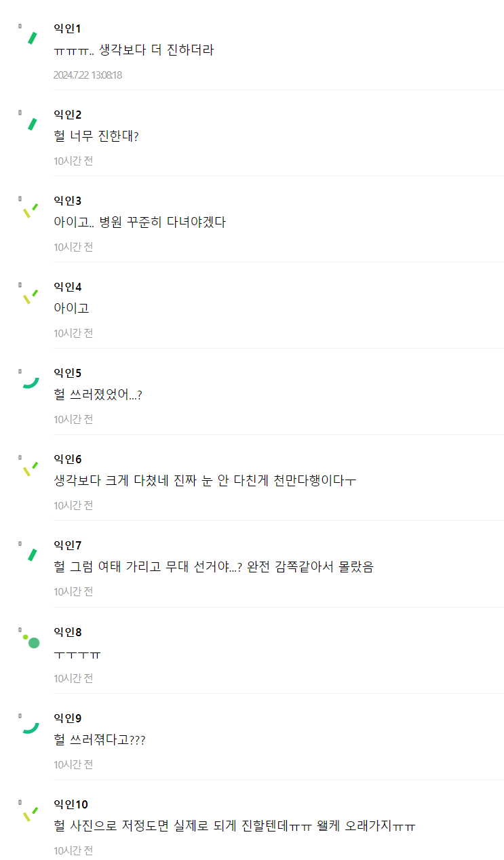This screenshot has height=860, width=504.
Task: Open the 익인1 username
Action: pos(67,28)
